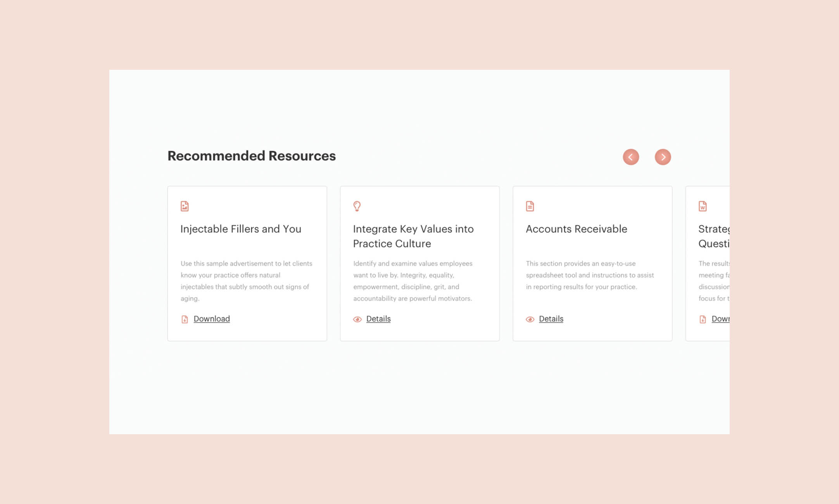839x504 pixels.
Task: Open Download link for Injectable Fillers and You
Action: point(212,319)
